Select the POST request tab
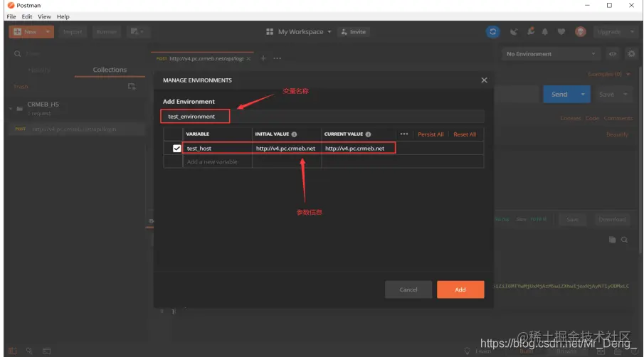644x357 pixels. click(x=202, y=58)
